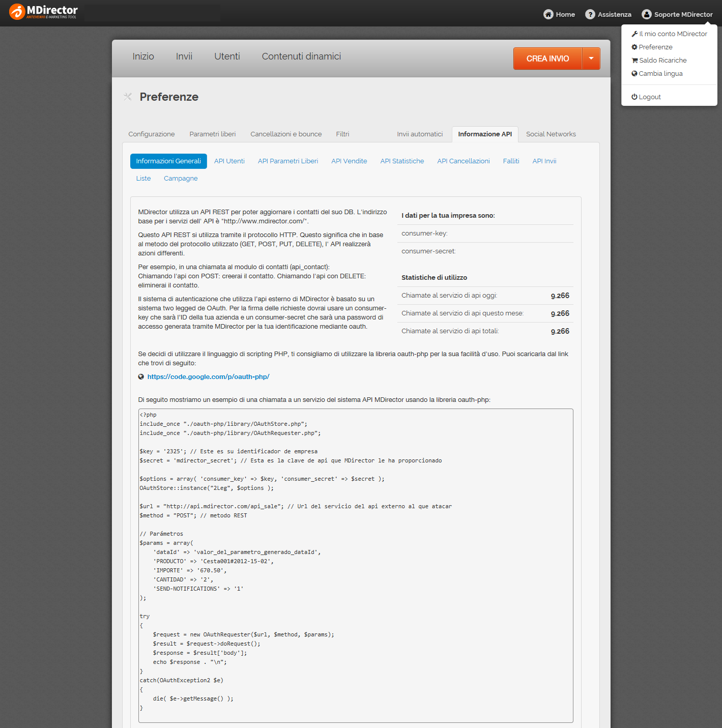Open the Invii section
The height and width of the screenshot is (728, 722).
[184, 56]
